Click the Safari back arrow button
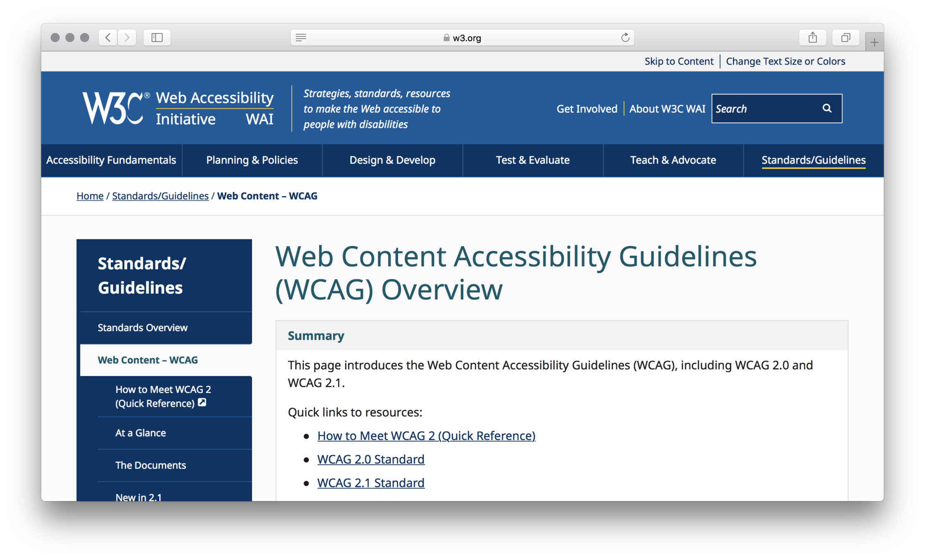925x560 pixels. coord(108,38)
